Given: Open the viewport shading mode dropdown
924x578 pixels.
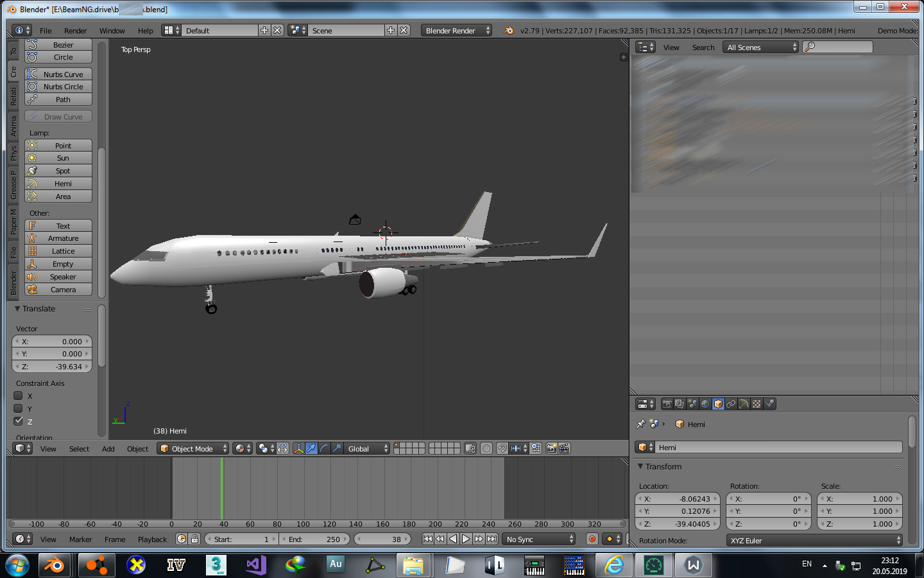Looking at the screenshot, I should [242, 448].
